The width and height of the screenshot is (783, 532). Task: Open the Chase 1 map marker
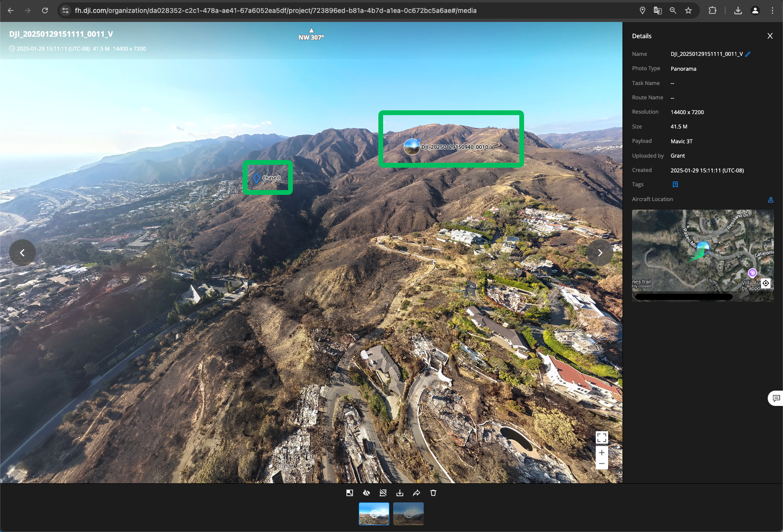pyautogui.click(x=267, y=178)
